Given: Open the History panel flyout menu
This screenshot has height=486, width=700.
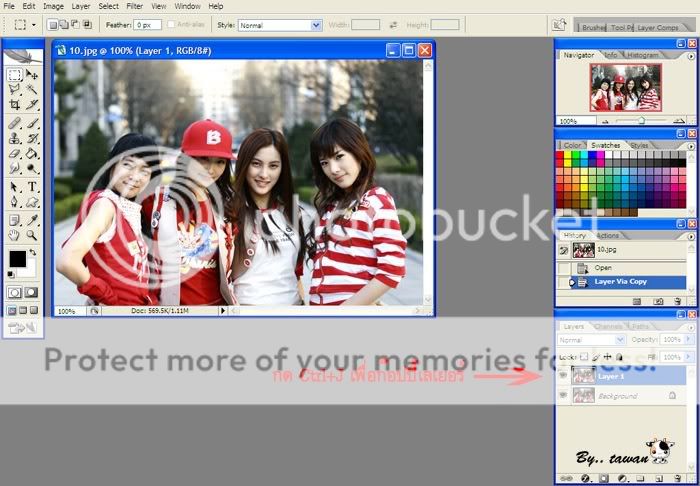Looking at the screenshot, I should 691,237.
